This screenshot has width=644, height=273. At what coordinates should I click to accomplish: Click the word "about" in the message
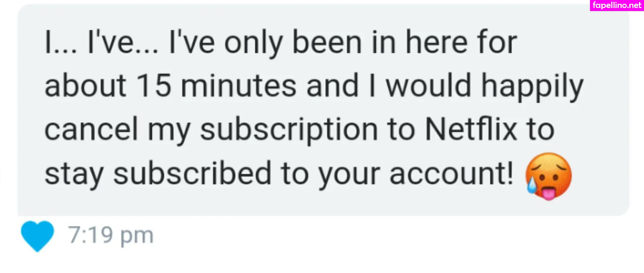(85, 86)
